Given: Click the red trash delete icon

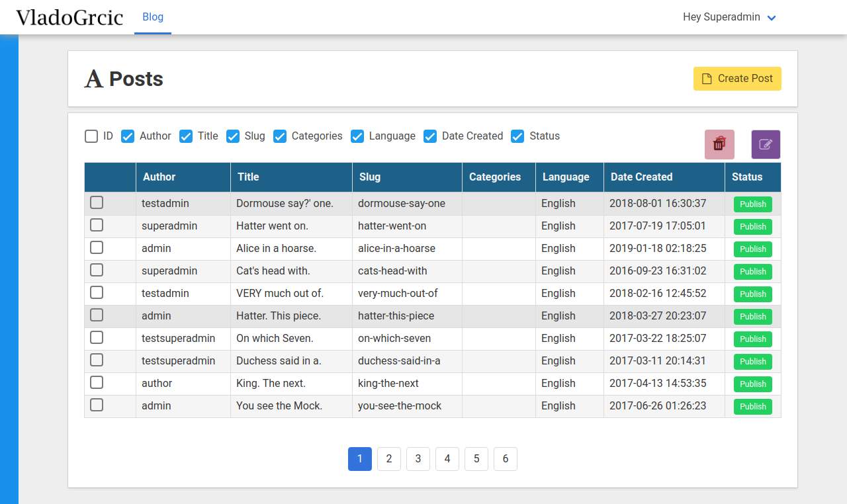Looking at the screenshot, I should [x=719, y=144].
